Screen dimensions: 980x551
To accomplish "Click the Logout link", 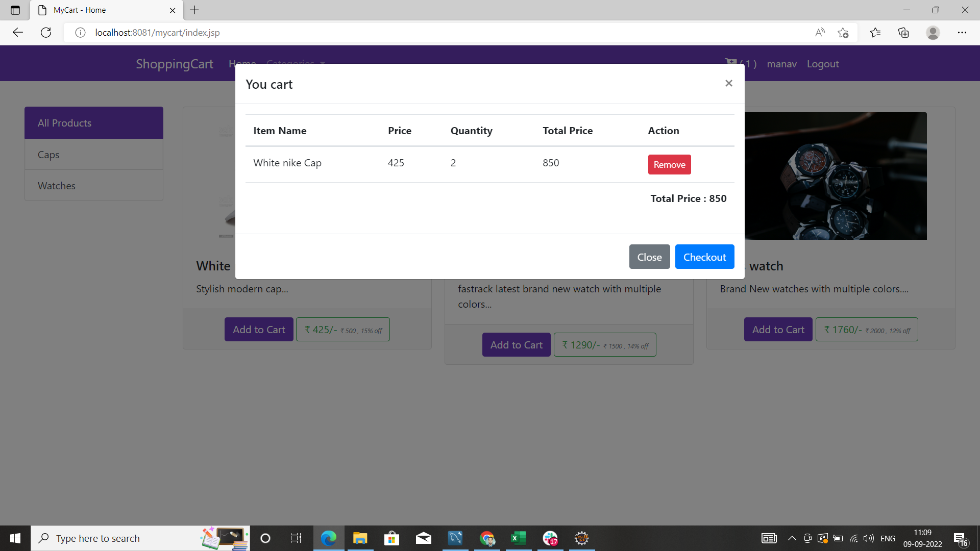I will pos(823,64).
